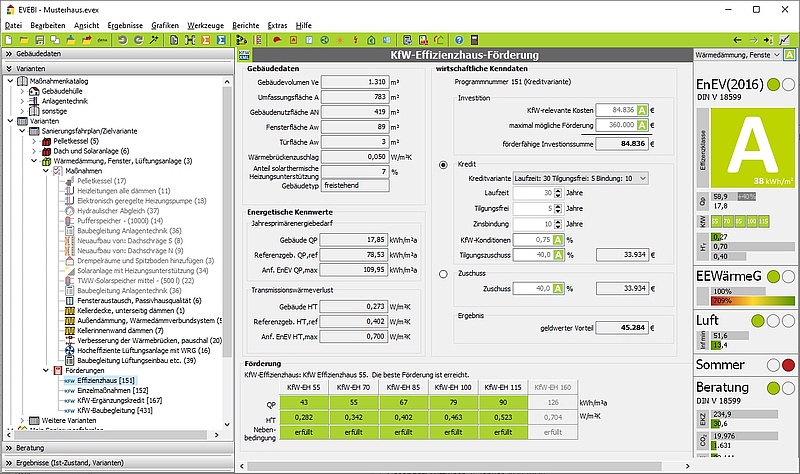
Task: Click the red lightning bolt toolbar icon
Action: click(356, 40)
